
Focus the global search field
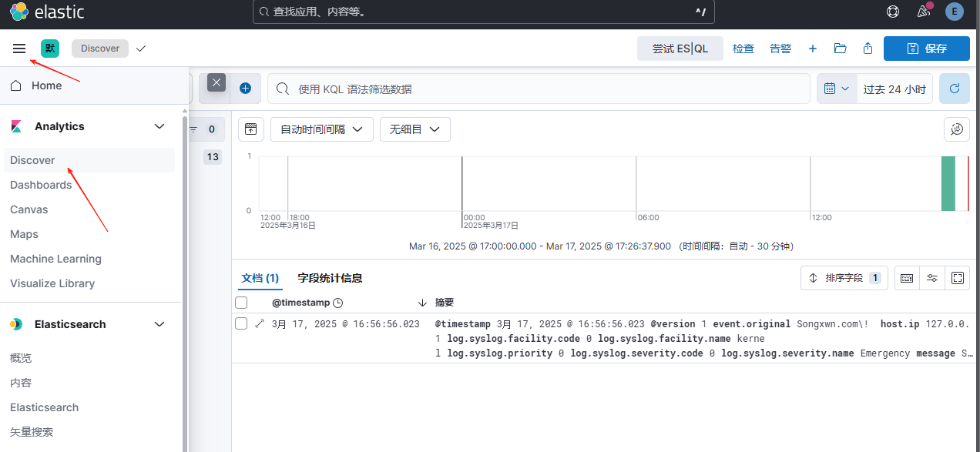click(x=484, y=12)
